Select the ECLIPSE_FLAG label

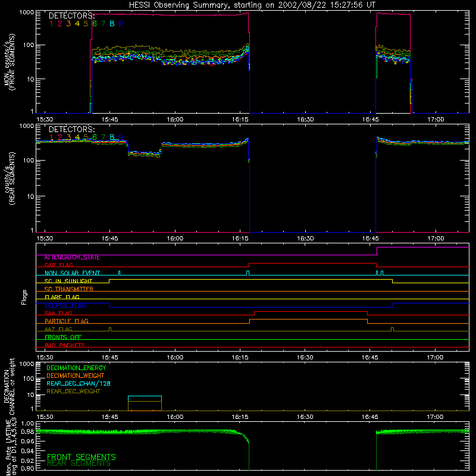point(65,305)
